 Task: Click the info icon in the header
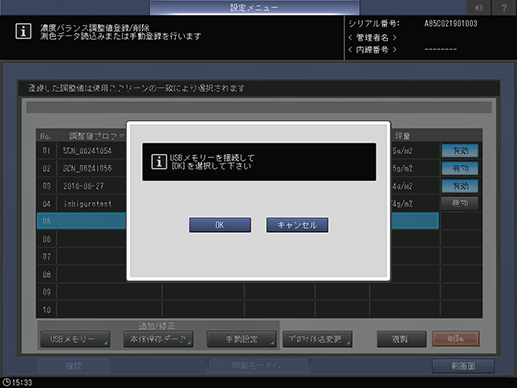click(23, 31)
